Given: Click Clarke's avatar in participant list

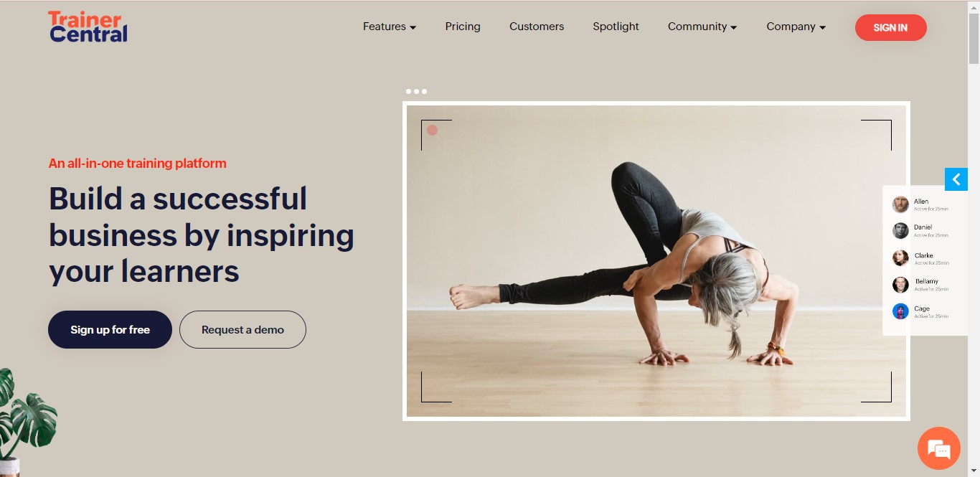Looking at the screenshot, I should pos(900,258).
